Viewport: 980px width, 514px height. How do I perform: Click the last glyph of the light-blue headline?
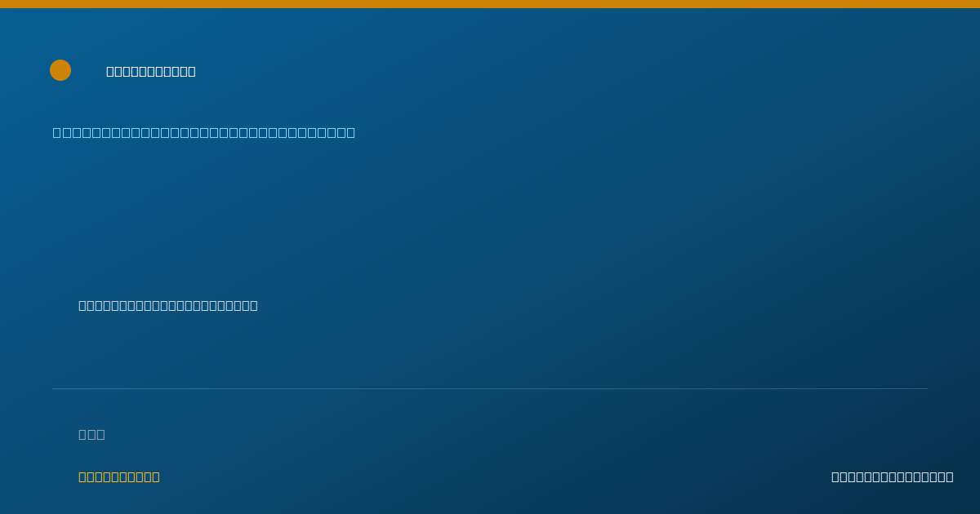350,132
